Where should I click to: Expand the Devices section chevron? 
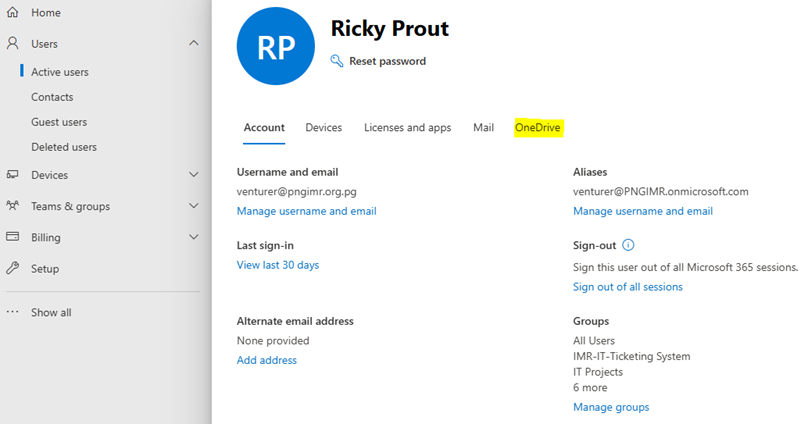(x=194, y=175)
